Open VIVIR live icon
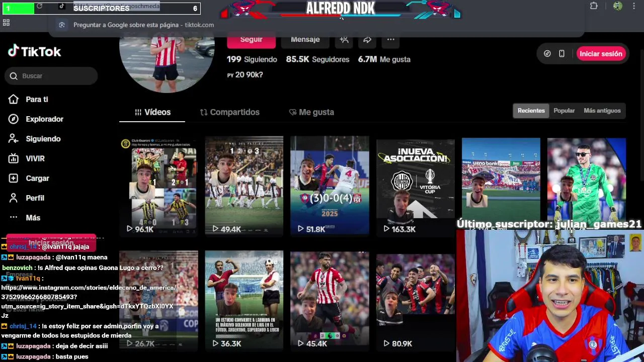Viewport: 644px width, 362px height. (14, 158)
